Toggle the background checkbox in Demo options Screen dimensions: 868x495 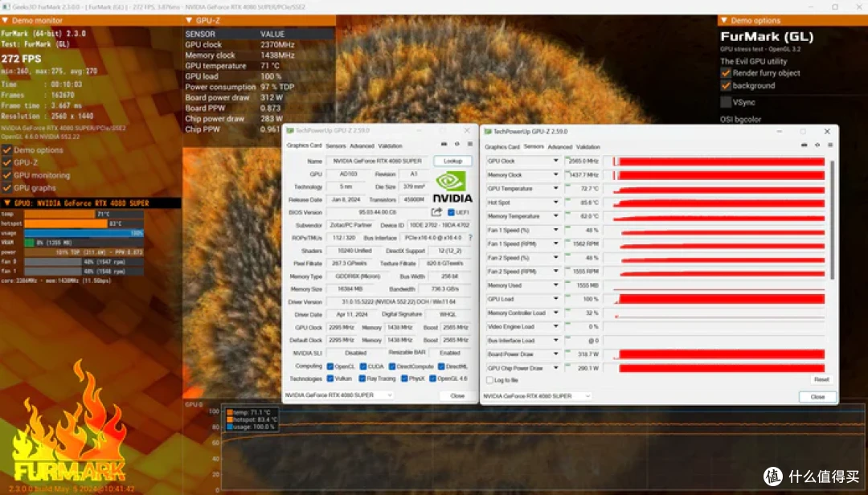726,86
